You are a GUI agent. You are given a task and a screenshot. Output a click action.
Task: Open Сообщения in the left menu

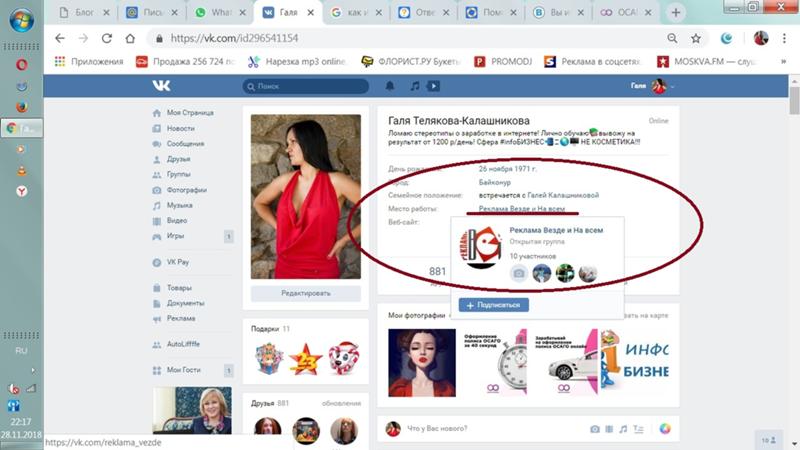[x=185, y=144]
